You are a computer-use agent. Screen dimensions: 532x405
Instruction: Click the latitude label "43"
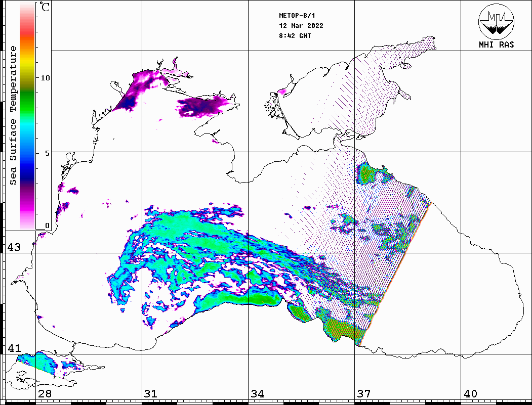[x=14, y=247]
